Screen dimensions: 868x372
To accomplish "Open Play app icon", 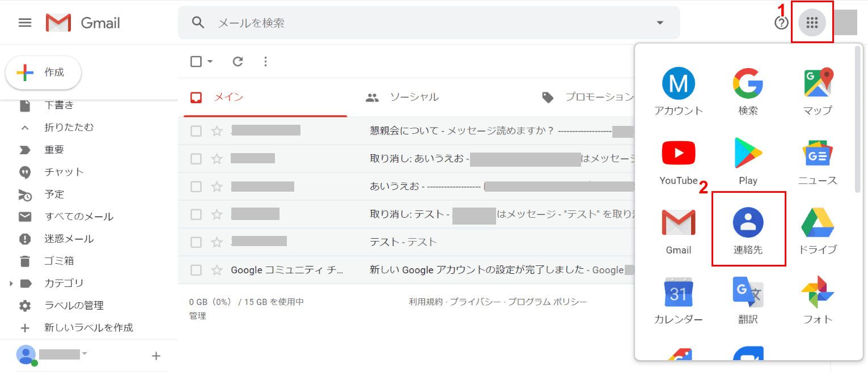I will point(748,161).
